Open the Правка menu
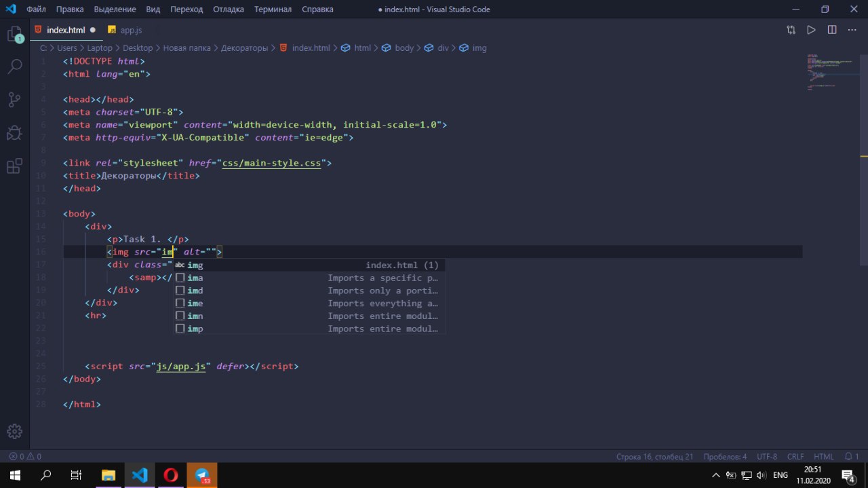Screen dimensions: 868x488 click(70, 10)
